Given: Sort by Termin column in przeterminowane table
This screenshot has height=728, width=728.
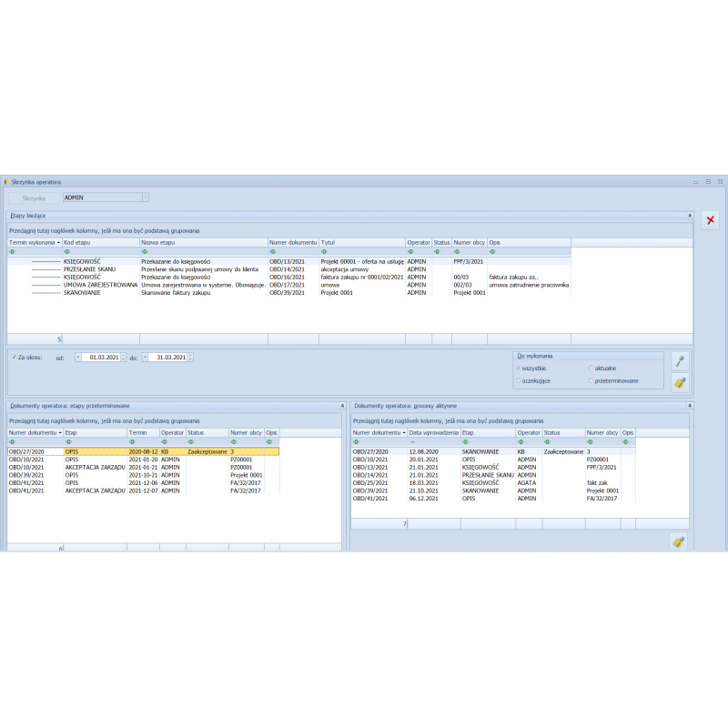Looking at the screenshot, I should (138, 433).
